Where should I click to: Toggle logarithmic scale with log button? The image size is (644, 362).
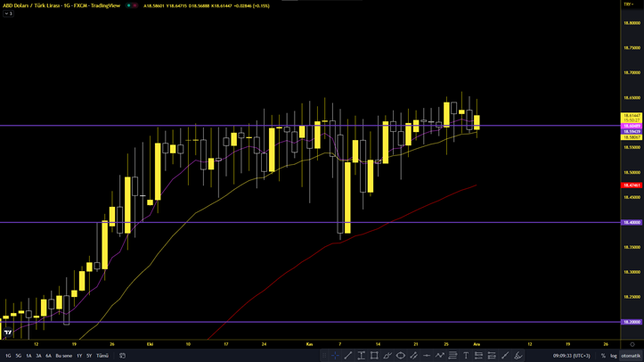click(614, 356)
